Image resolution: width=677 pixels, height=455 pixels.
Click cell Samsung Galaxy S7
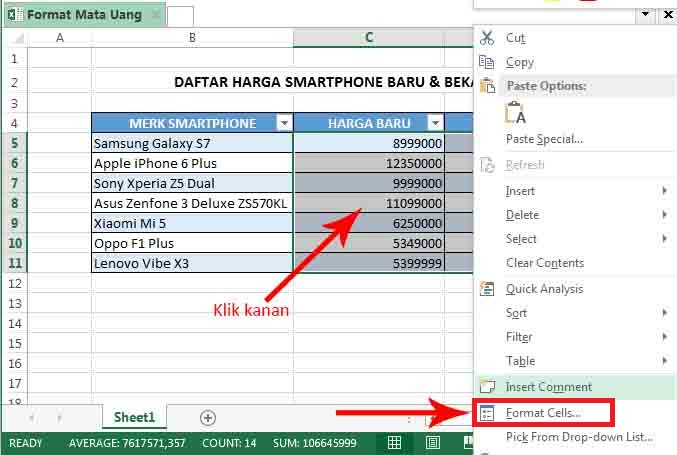click(193, 143)
